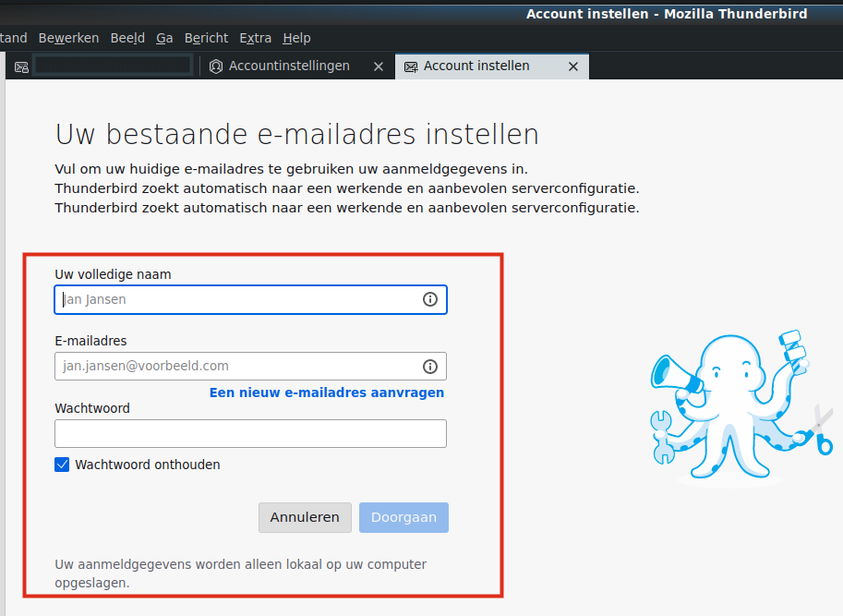843x616 pixels.
Task: Open the Bericht menu
Action: tap(206, 38)
